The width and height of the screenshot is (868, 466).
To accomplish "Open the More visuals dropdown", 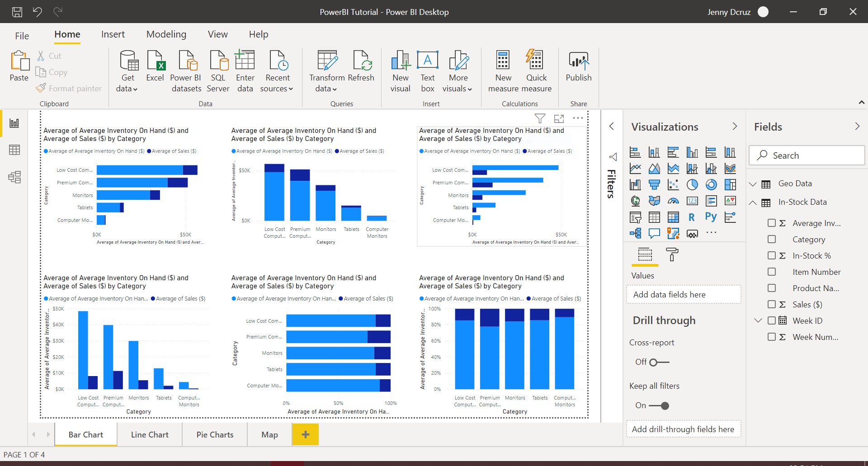I will 458,83.
